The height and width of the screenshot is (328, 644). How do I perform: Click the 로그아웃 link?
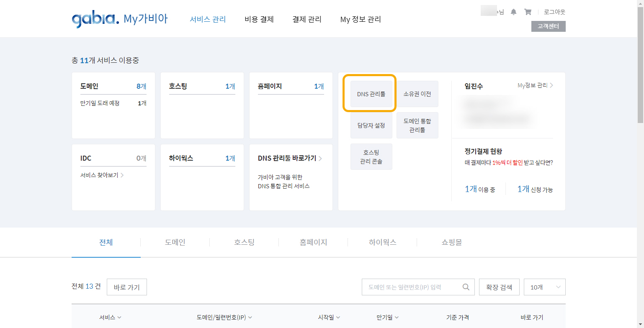(554, 12)
